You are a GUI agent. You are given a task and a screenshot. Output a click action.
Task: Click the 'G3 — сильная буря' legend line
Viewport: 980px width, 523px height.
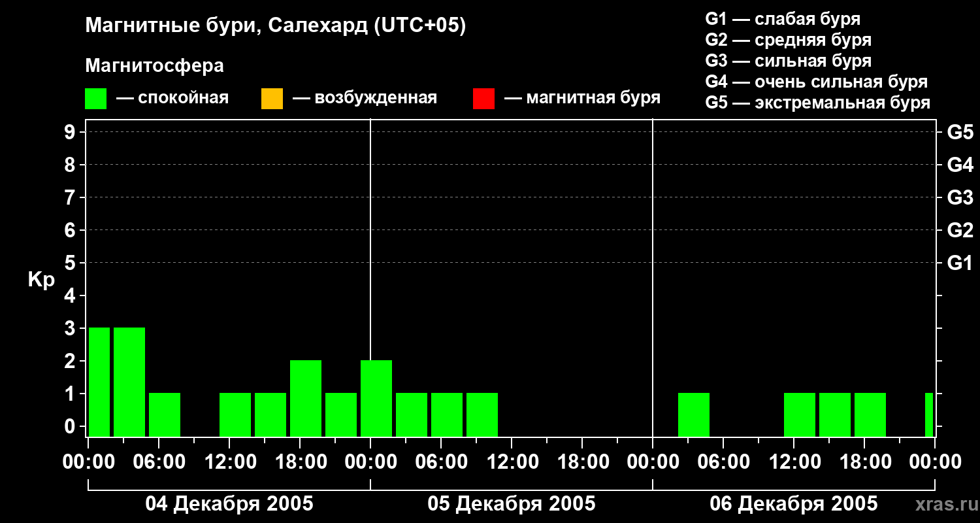coord(788,61)
